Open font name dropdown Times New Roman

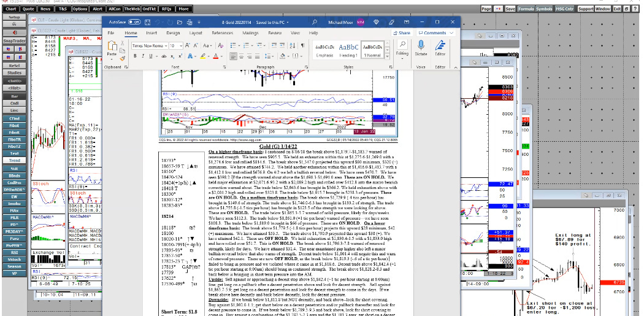point(166,45)
